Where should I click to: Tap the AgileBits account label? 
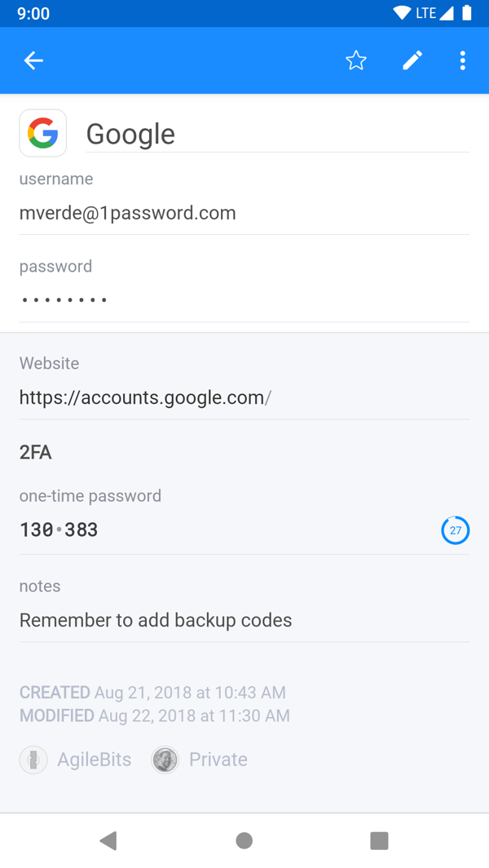[x=94, y=759]
